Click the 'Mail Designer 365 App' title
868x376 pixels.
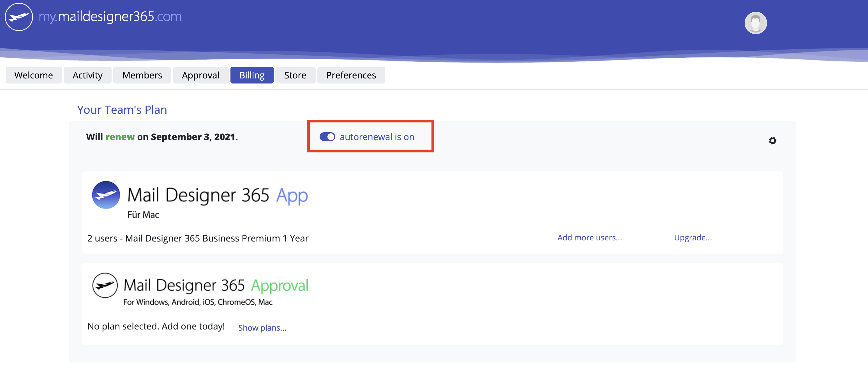217,195
